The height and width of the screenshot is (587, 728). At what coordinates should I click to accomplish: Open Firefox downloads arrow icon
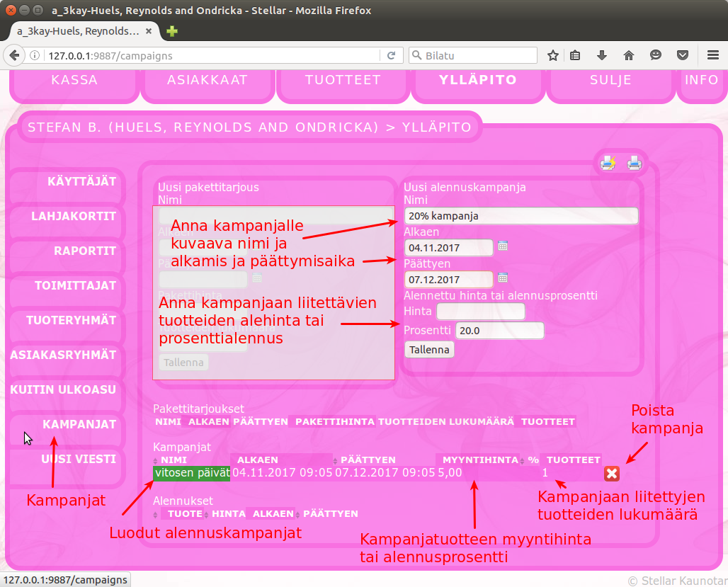coord(602,55)
